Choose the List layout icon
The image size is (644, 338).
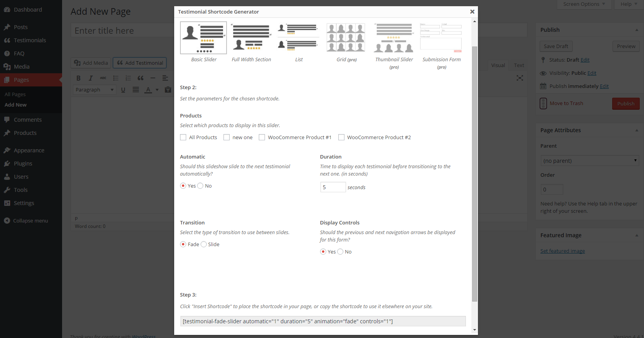point(298,38)
